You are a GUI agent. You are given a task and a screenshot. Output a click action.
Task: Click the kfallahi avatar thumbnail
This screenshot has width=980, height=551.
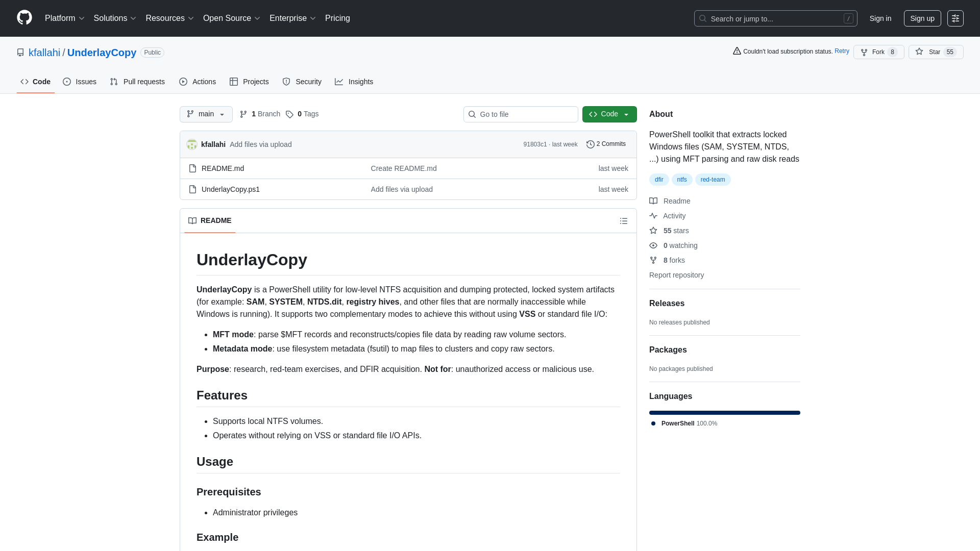192,144
